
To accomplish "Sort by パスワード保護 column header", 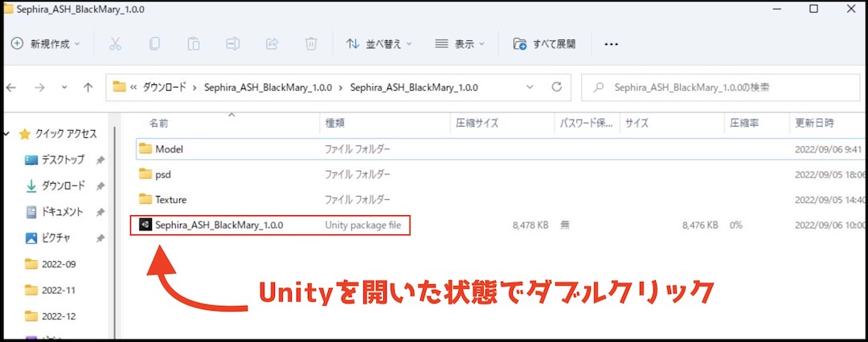I will pyautogui.click(x=588, y=124).
